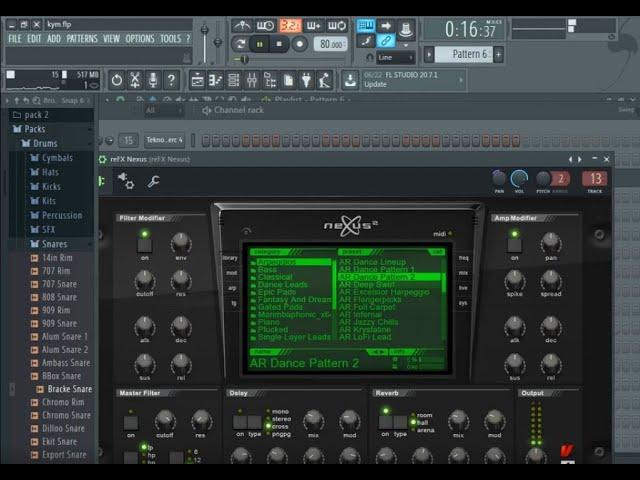This screenshot has width=640, height=480.
Task: Open the OPTIONS menu
Action: [140, 39]
